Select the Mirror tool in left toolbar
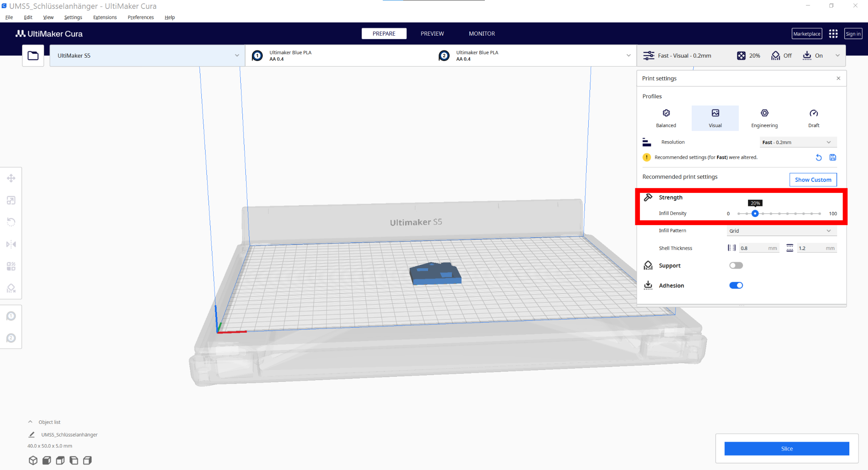 [11, 244]
